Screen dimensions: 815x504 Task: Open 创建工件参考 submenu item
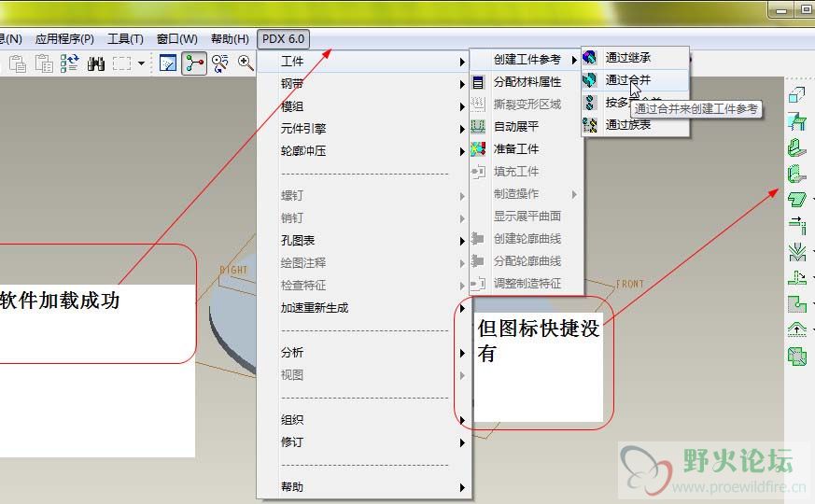(x=526, y=60)
